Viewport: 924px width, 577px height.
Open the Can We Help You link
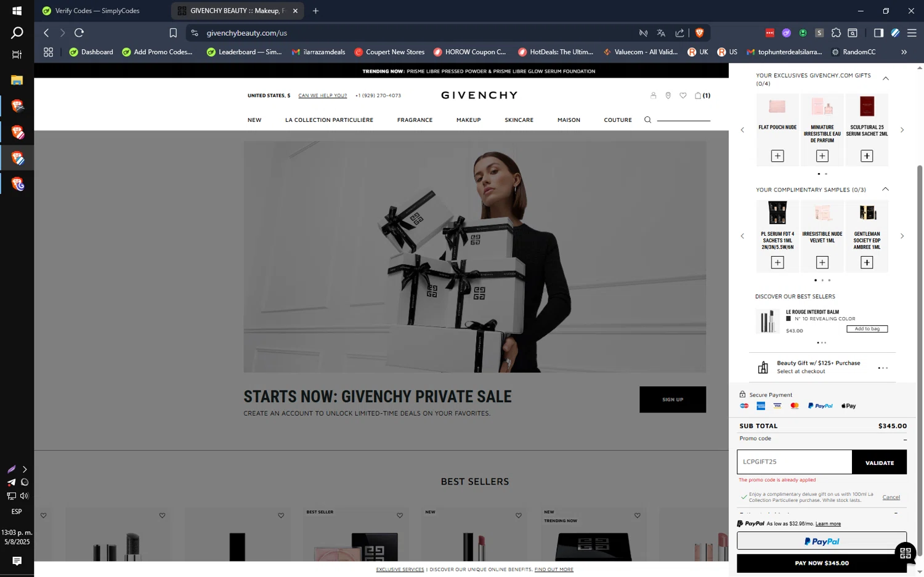tap(322, 95)
